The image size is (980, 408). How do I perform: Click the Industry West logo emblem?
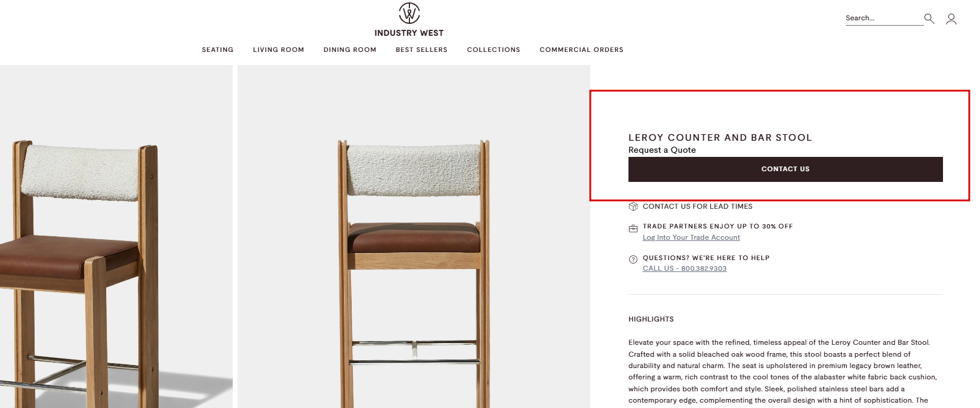[x=409, y=13]
